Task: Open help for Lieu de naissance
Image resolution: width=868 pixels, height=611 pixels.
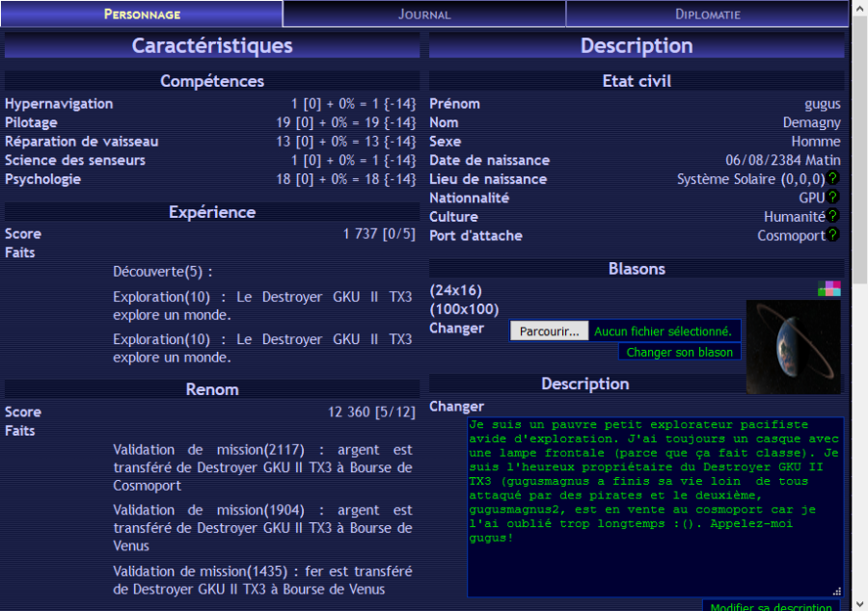Action: click(x=833, y=179)
